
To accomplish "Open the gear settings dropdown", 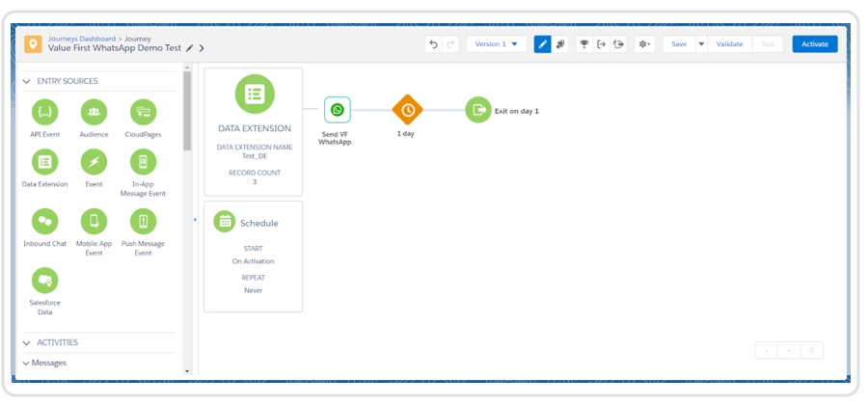I will (x=643, y=44).
